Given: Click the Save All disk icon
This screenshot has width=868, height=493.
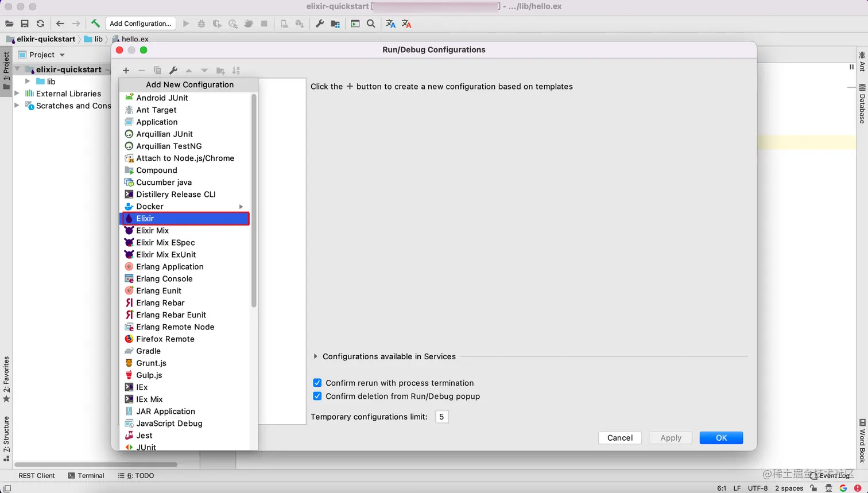Looking at the screenshot, I should tap(25, 24).
